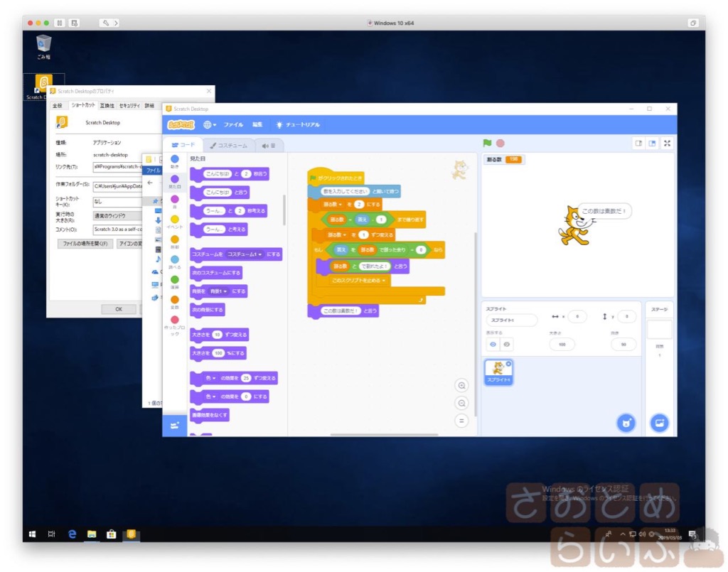Open the Recycle Bin on the desktop
The image size is (728, 572).
43,47
